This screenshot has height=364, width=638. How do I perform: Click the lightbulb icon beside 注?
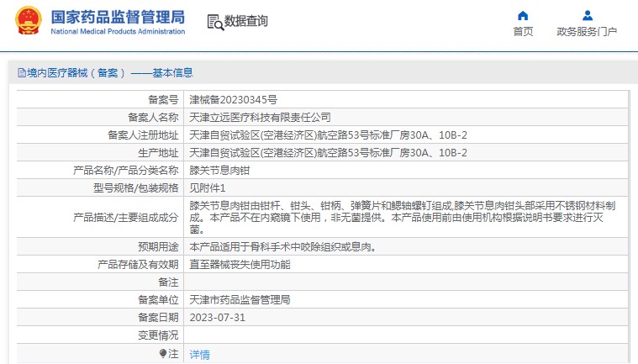163,353
